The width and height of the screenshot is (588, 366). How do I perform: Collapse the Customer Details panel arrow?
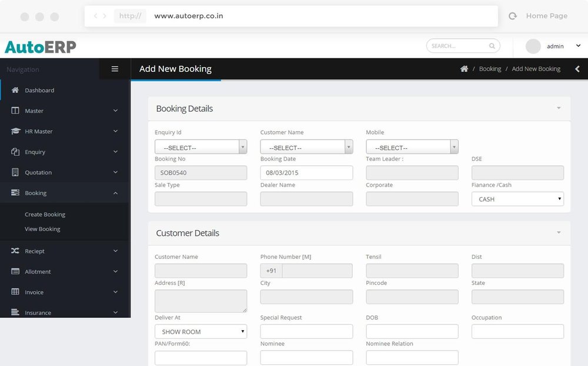[559, 233]
